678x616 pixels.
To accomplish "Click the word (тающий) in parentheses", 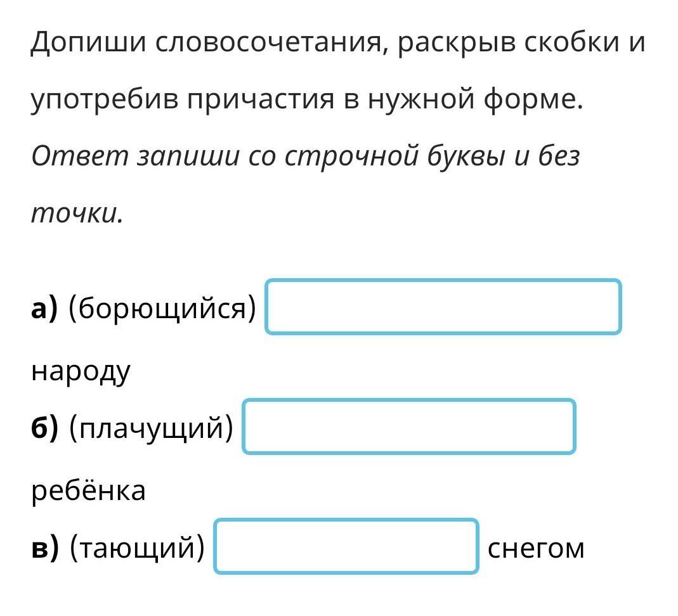I will click(137, 548).
